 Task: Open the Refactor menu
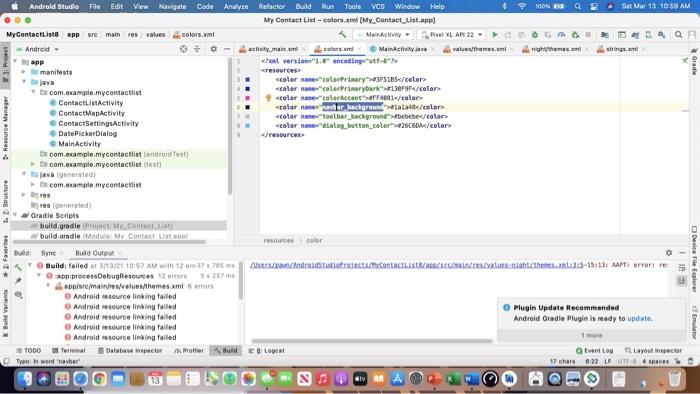[x=271, y=6]
